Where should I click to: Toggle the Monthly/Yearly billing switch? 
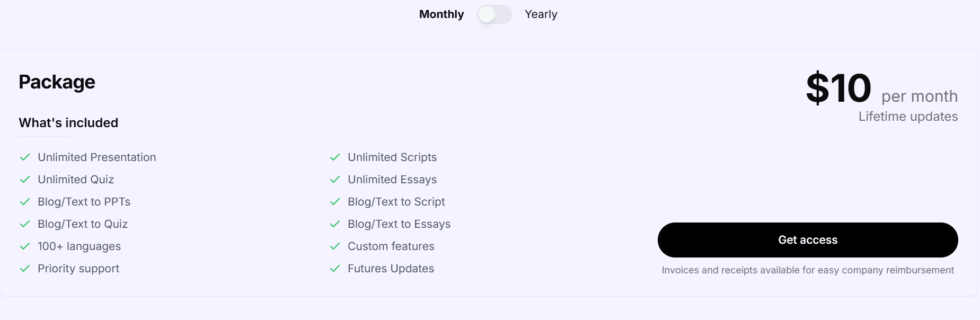[x=494, y=14]
